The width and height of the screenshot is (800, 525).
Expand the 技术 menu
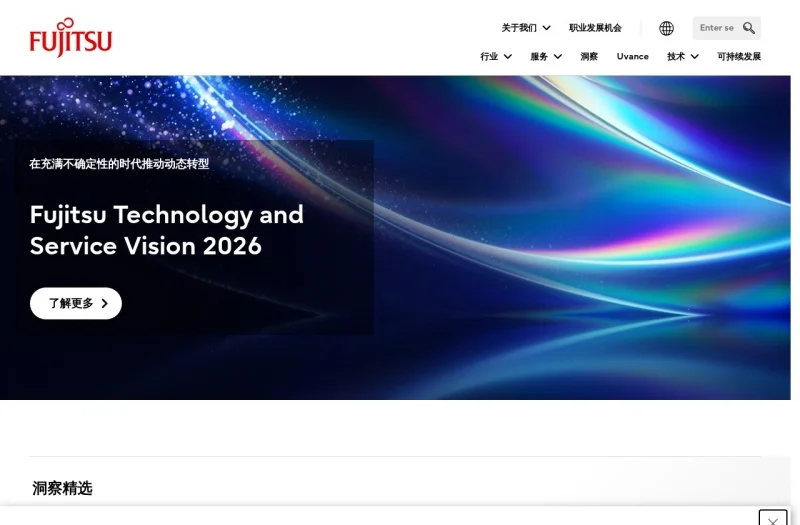click(x=683, y=57)
